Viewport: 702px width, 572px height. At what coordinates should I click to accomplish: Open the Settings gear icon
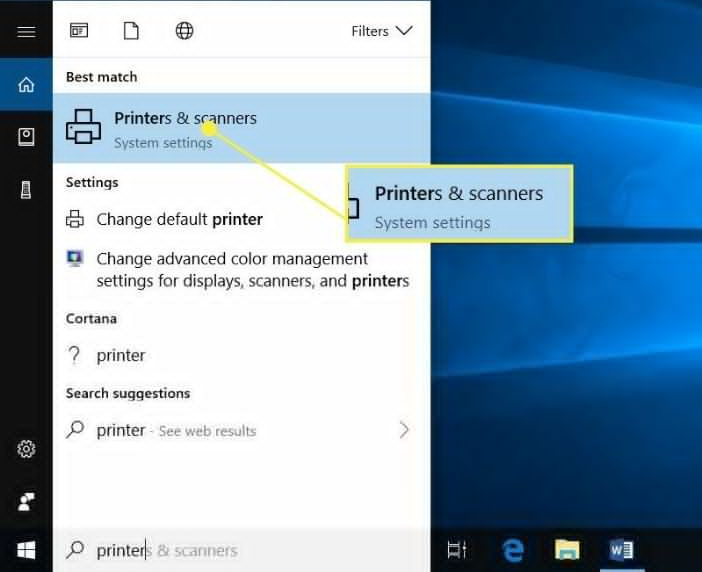pos(26,450)
